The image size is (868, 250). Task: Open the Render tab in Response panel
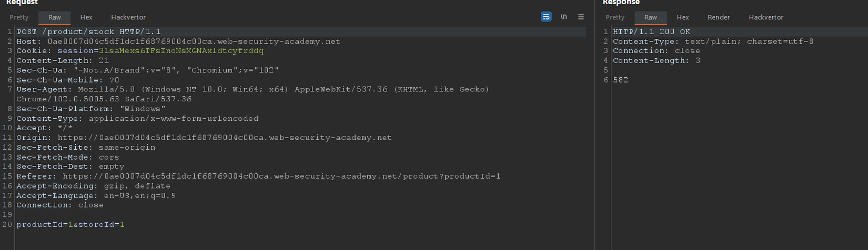click(719, 17)
